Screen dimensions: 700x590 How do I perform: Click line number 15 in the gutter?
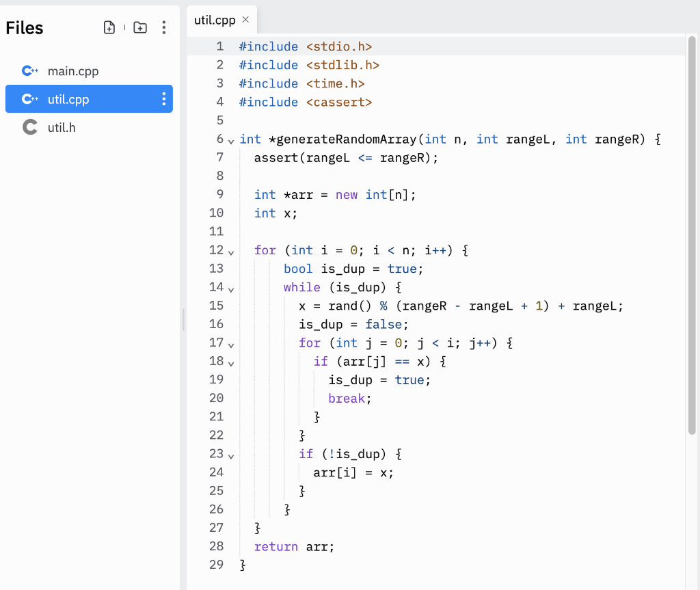(217, 306)
